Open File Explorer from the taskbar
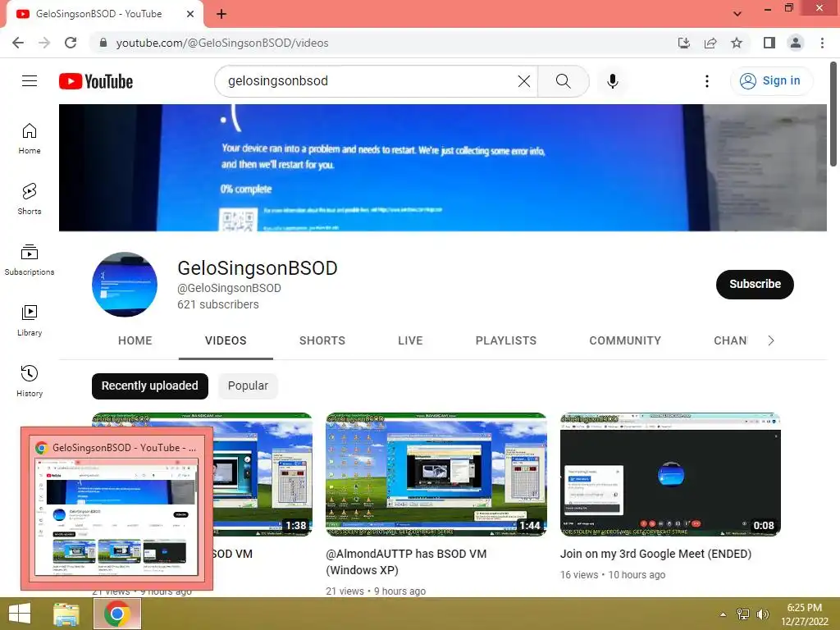The height and width of the screenshot is (630, 840). click(x=66, y=614)
